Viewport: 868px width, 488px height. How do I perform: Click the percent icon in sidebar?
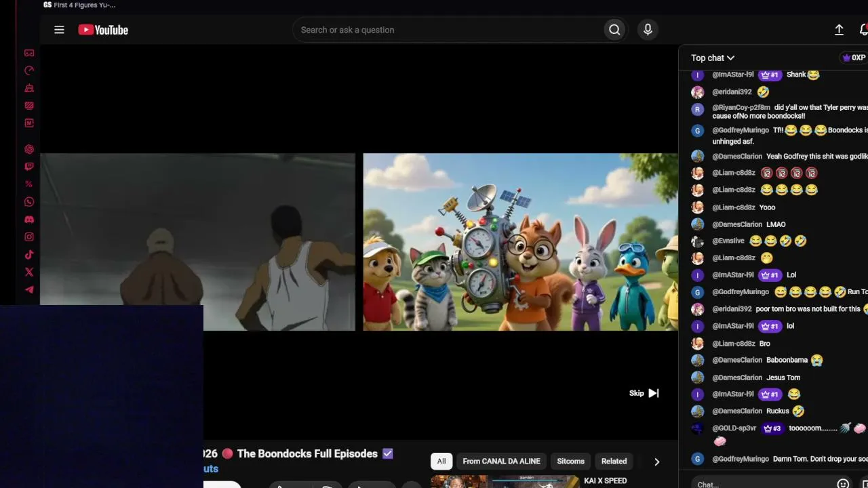29,184
